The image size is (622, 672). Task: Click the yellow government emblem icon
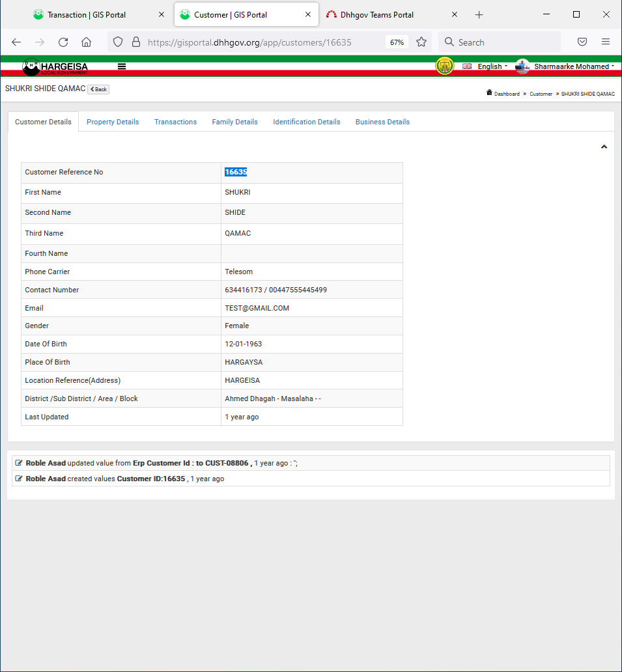coord(445,66)
